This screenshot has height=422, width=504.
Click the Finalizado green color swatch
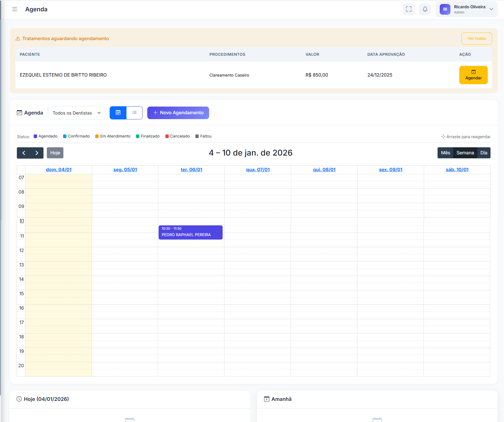[x=137, y=136]
